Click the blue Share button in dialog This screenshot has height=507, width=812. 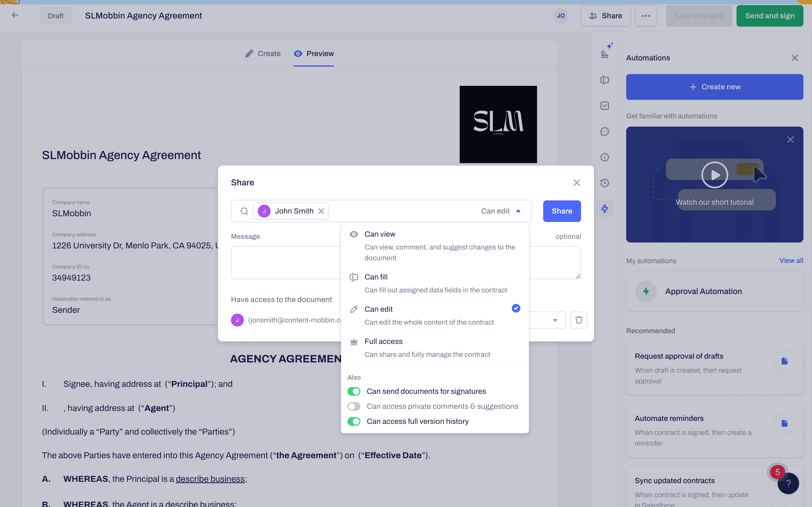click(562, 211)
